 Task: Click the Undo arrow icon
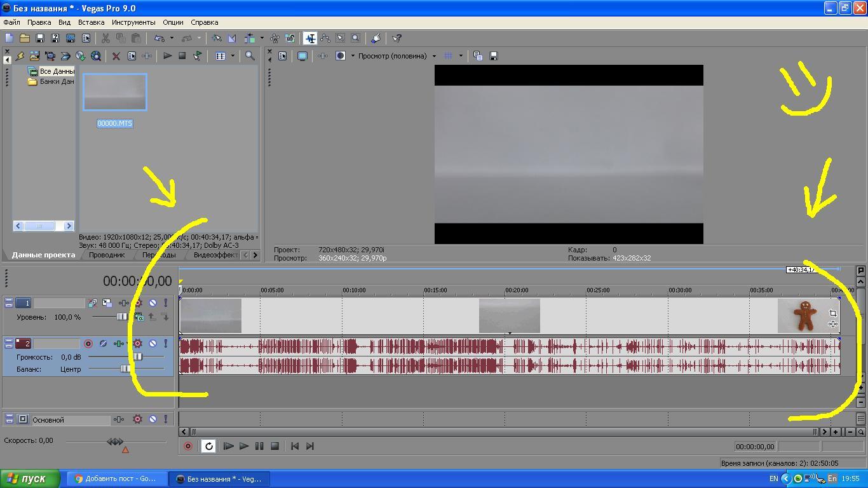click(x=160, y=39)
